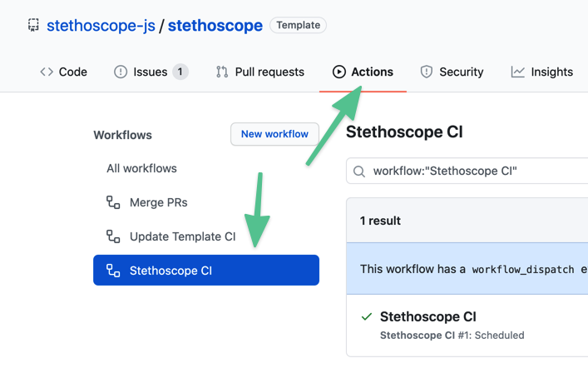Click the Actions play icon
Image resolution: width=588 pixels, height=388 pixels.
(339, 72)
